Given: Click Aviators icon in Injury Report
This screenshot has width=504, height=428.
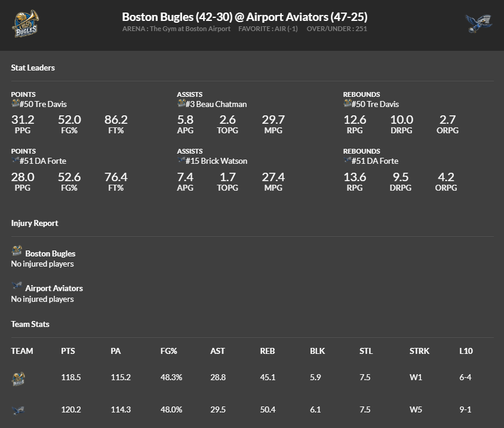Looking at the screenshot, I should (x=17, y=286).
